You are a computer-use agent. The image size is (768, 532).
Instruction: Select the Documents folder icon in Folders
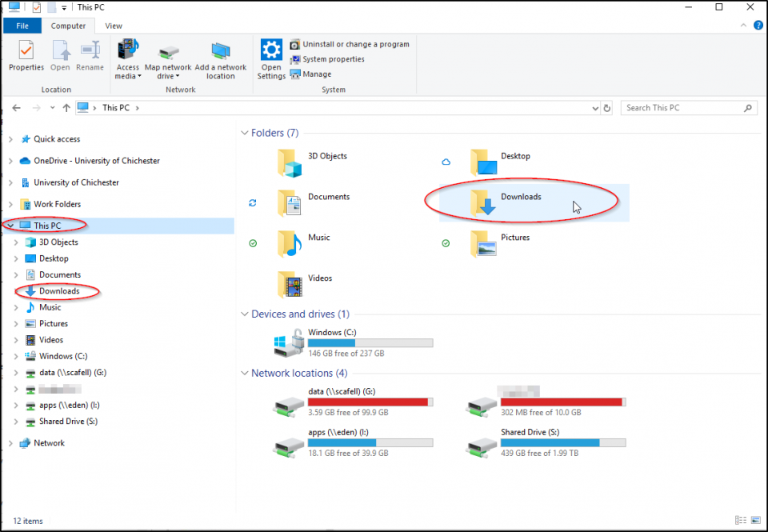coord(289,203)
